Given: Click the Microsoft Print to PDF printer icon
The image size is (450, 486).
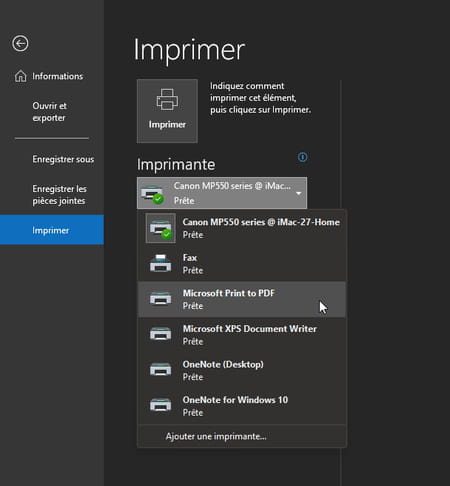Looking at the screenshot, I should click(x=161, y=299).
